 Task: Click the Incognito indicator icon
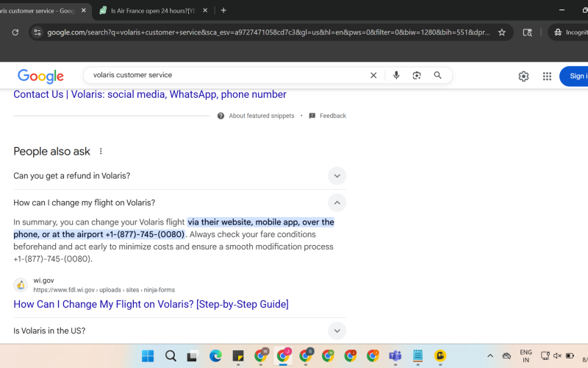(x=558, y=32)
